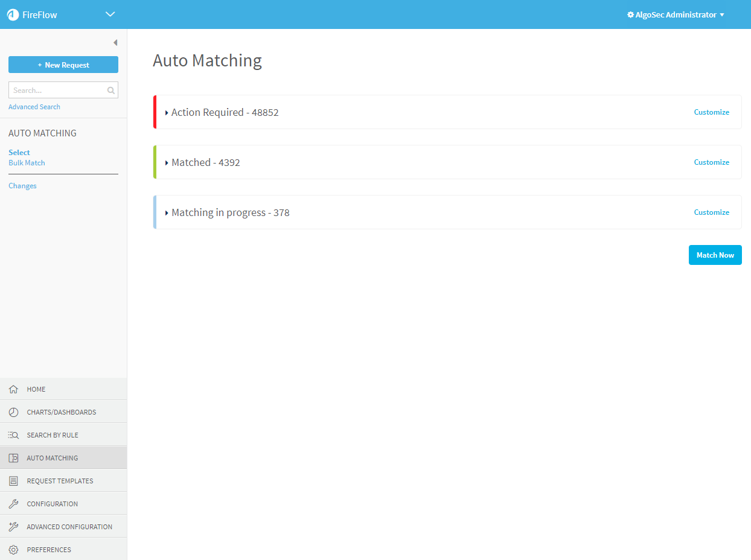Click the Preferences gear icon
Viewport: 751px width, 560px height.
point(13,550)
